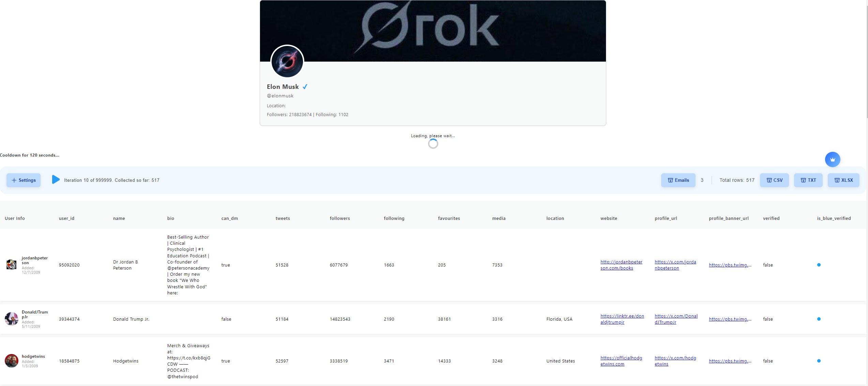The width and height of the screenshot is (868, 386).
Task: Click the crown premium floating button
Action: click(832, 159)
